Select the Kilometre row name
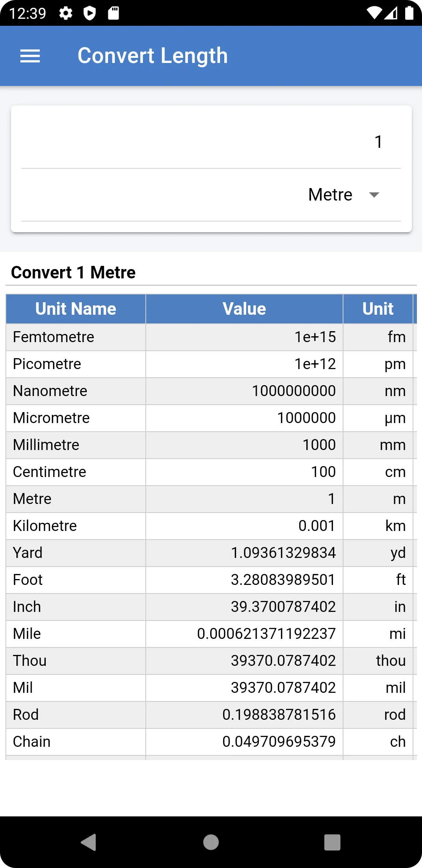The image size is (422, 868). pyautogui.click(x=45, y=526)
